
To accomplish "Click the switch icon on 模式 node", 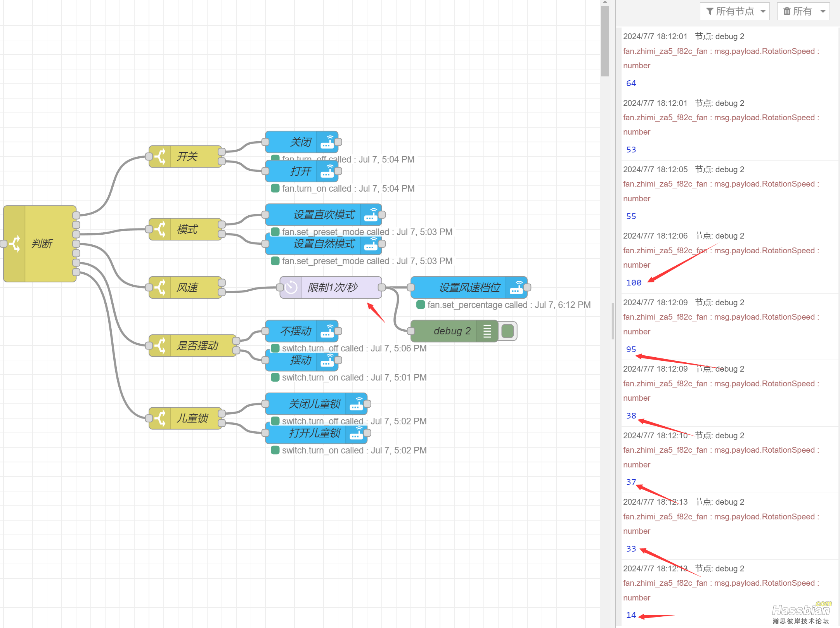I will coord(160,229).
